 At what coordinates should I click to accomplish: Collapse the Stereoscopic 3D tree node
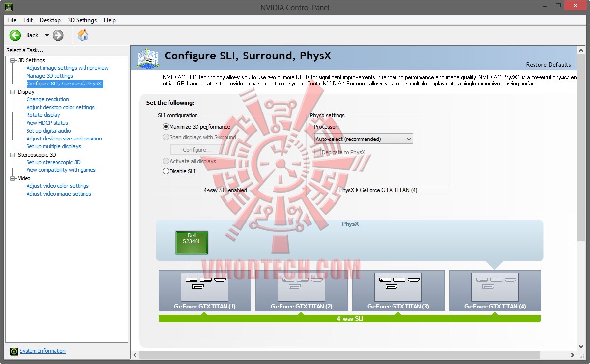click(13, 155)
